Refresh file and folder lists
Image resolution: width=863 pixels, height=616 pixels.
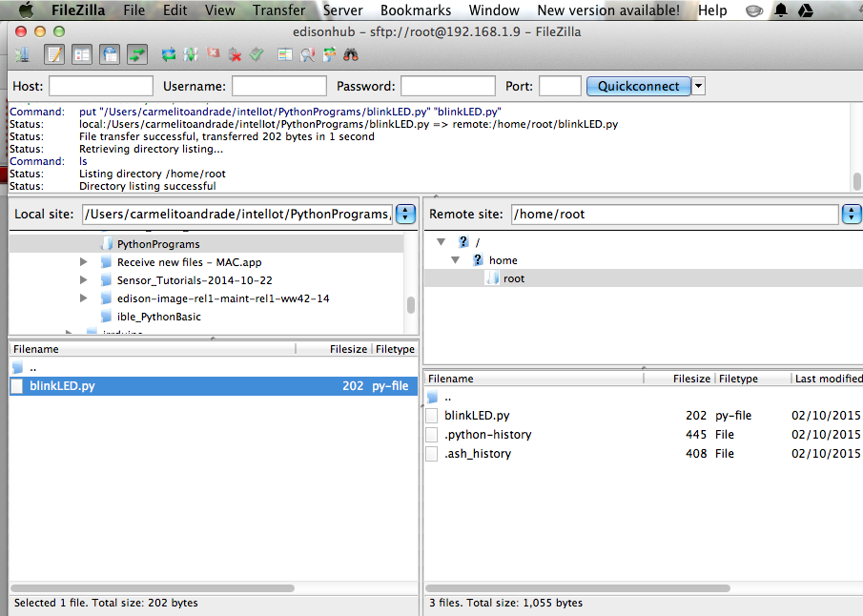tap(169, 54)
